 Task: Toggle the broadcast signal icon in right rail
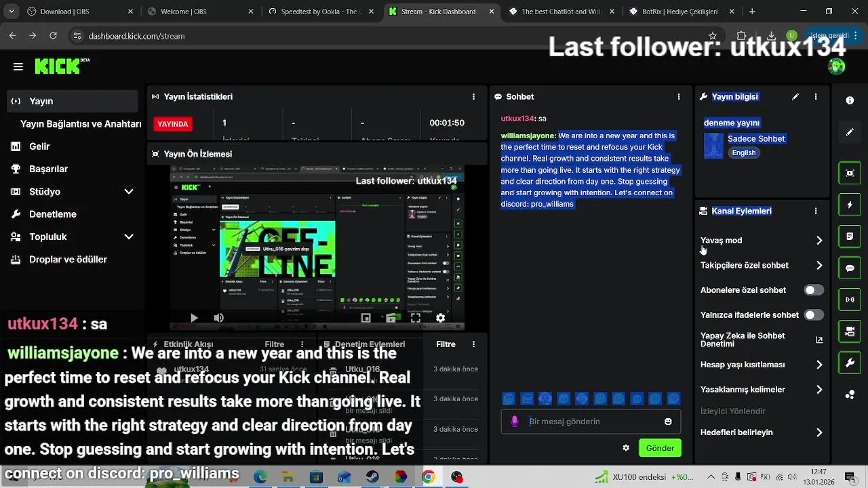pyautogui.click(x=850, y=299)
